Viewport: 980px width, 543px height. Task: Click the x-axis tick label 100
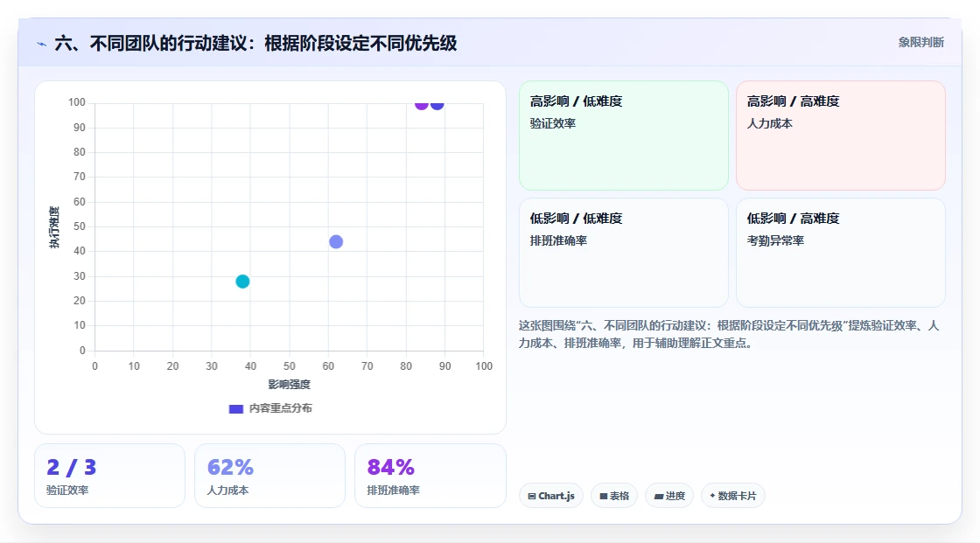click(484, 366)
